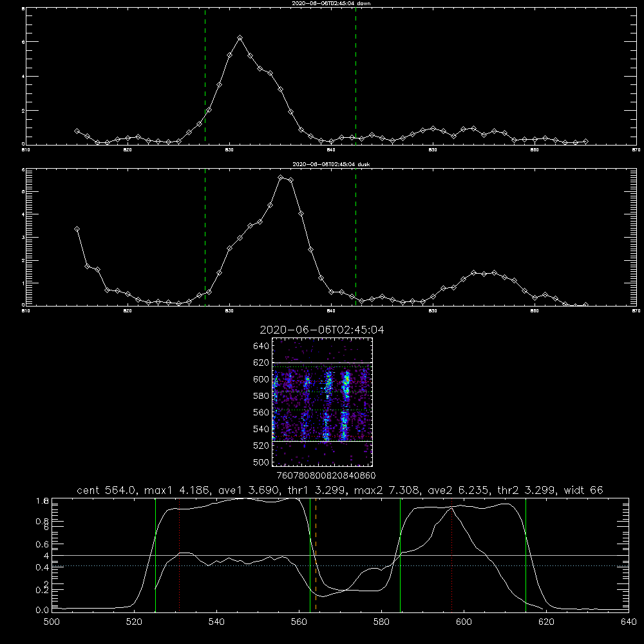This screenshot has width=644, height=644.
Task: Click bottom plot x-axis label '580'
Action: coord(381,622)
